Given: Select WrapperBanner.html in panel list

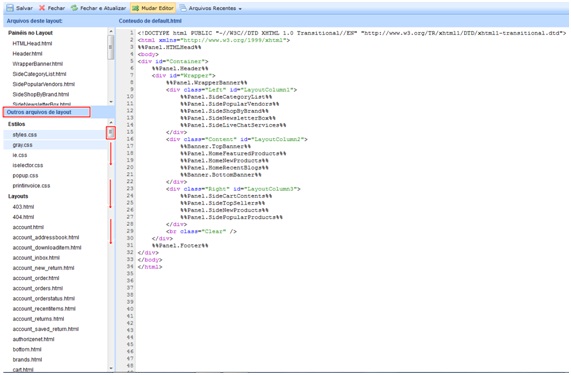Looking at the screenshot, I should click(x=38, y=64).
